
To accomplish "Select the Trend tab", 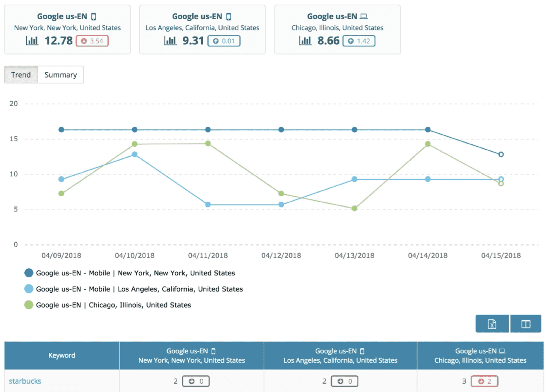I will click(x=21, y=74).
